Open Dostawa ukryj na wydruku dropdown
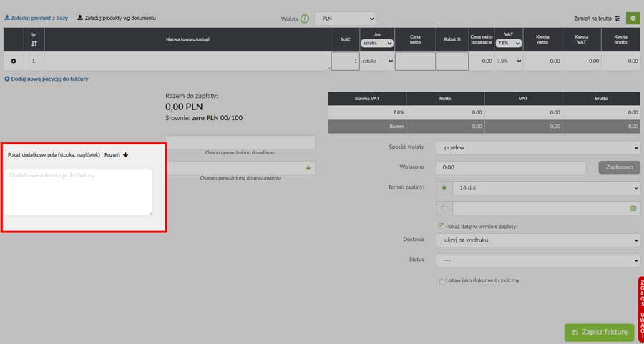 [538, 240]
